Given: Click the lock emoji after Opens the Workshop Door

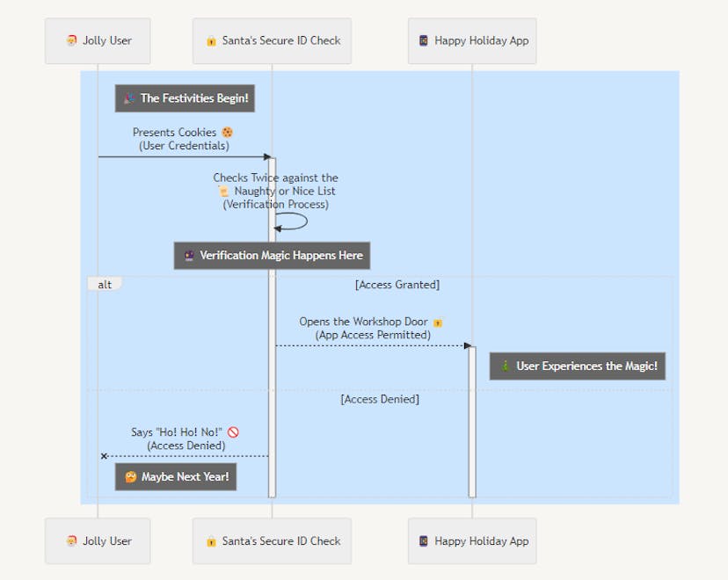Looking at the screenshot, I should (438, 323).
